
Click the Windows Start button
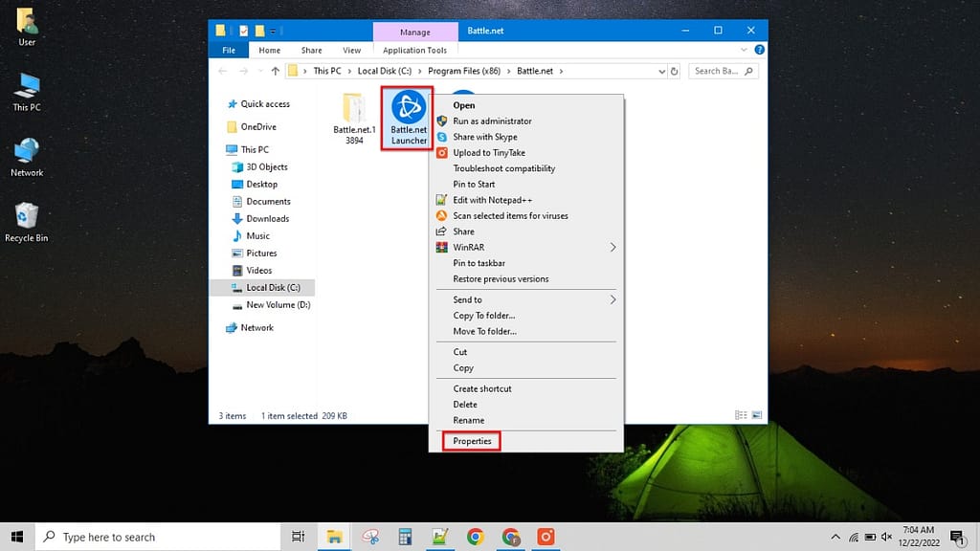pyautogui.click(x=17, y=537)
